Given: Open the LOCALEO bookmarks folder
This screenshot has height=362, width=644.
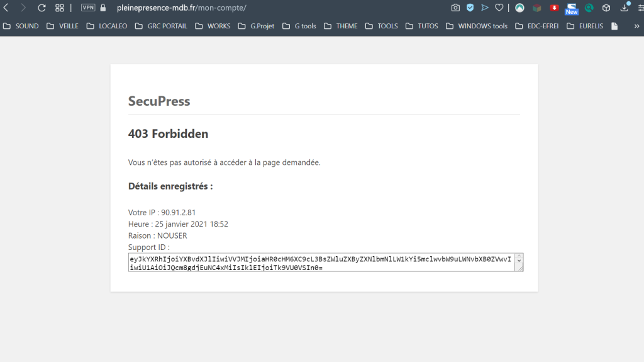Looking at the screenshot, I should [107, 26].
